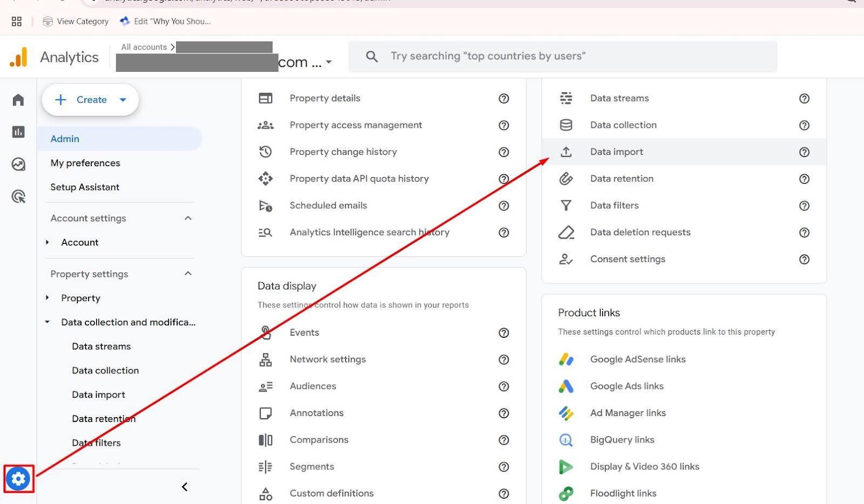Click the Audiences icon
This screenshot has width=864, height=504.
pos(265,386)
